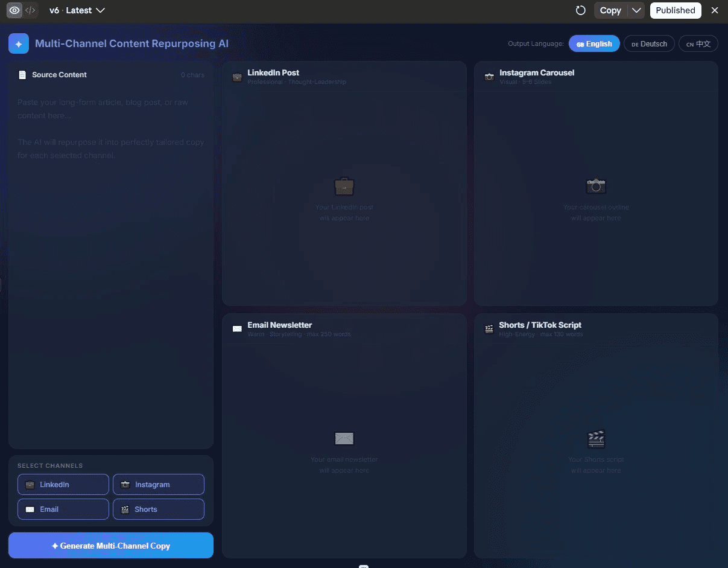
Task: Click briefcase icon in LinkedIn Post header
Action: 237,77
